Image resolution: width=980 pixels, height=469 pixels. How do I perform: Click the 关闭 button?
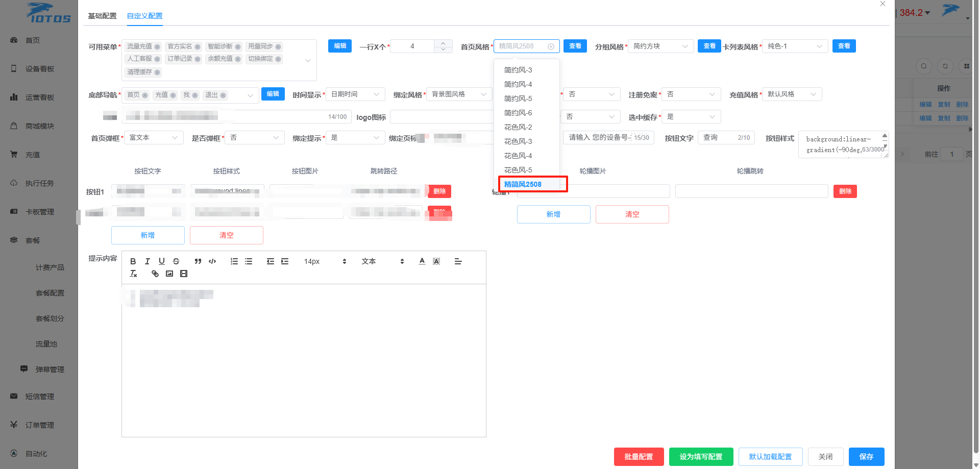[826, 457]
